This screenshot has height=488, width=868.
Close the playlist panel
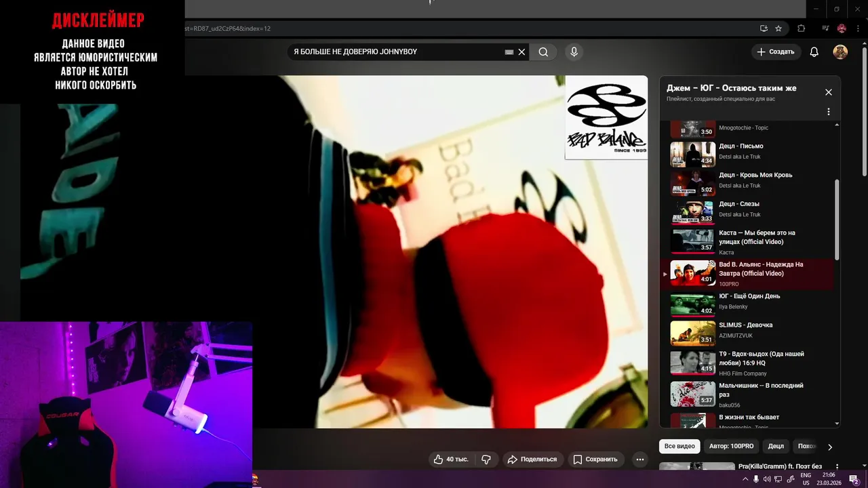click(x=828, y=92)
